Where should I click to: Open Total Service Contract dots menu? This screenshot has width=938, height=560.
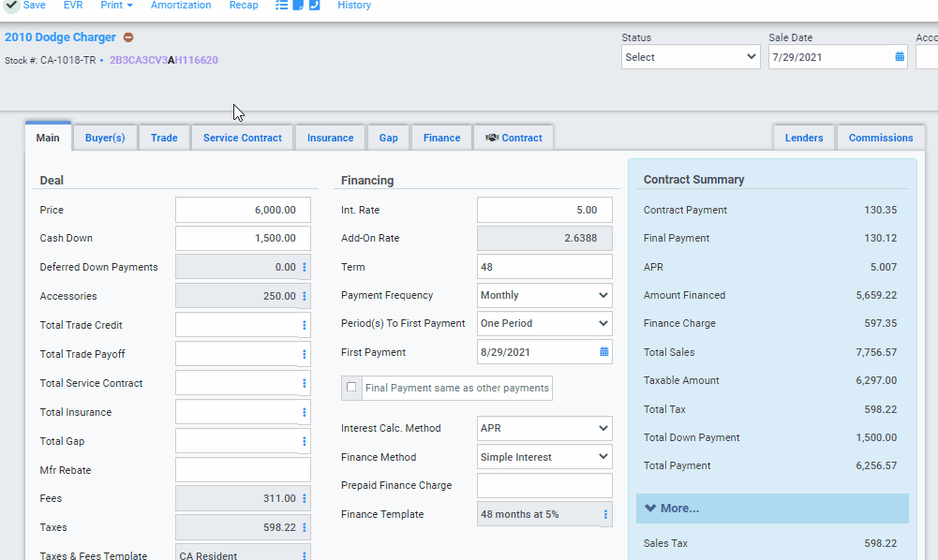[x=305, y=383]
